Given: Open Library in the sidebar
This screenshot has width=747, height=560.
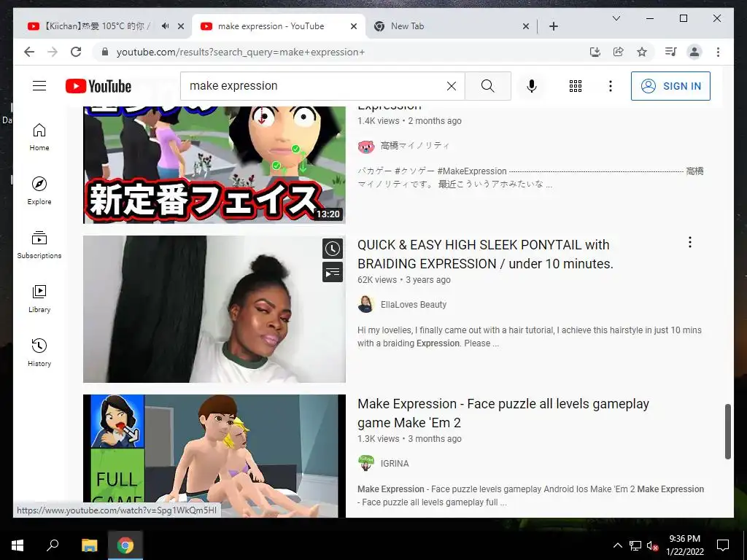Looking at the screenshot, I should [39, 298].
